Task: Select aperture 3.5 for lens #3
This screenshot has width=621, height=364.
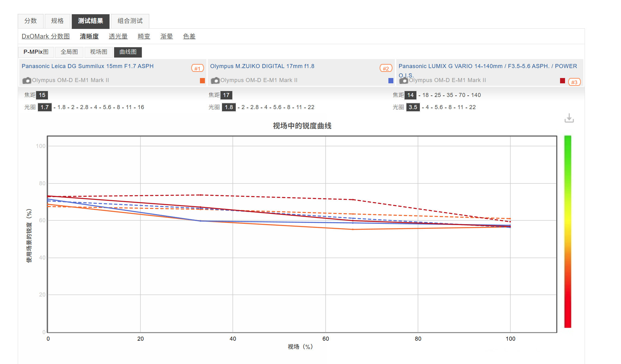Action: click(x=413, y=107)
